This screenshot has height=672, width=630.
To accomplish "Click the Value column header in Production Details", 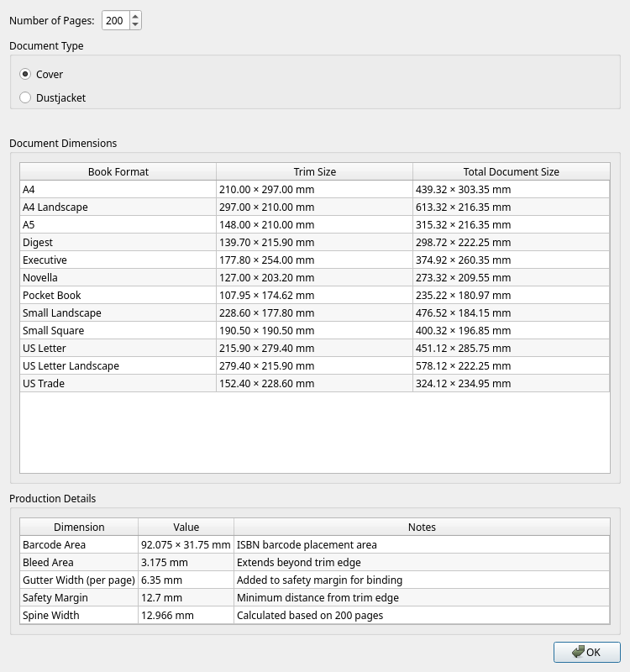I will click(x=186, y=527).
